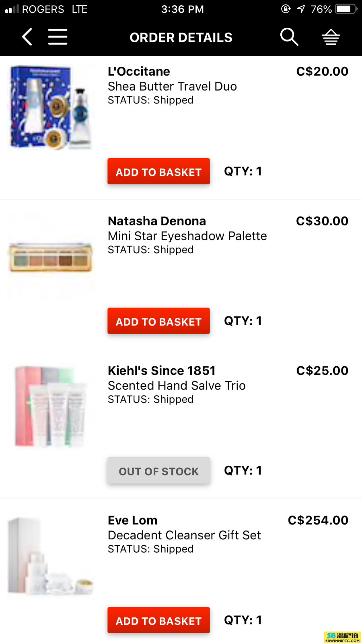Open the L'Occitane product image
The height and width of the screenshot is (644, 362).
click(51, 107)
